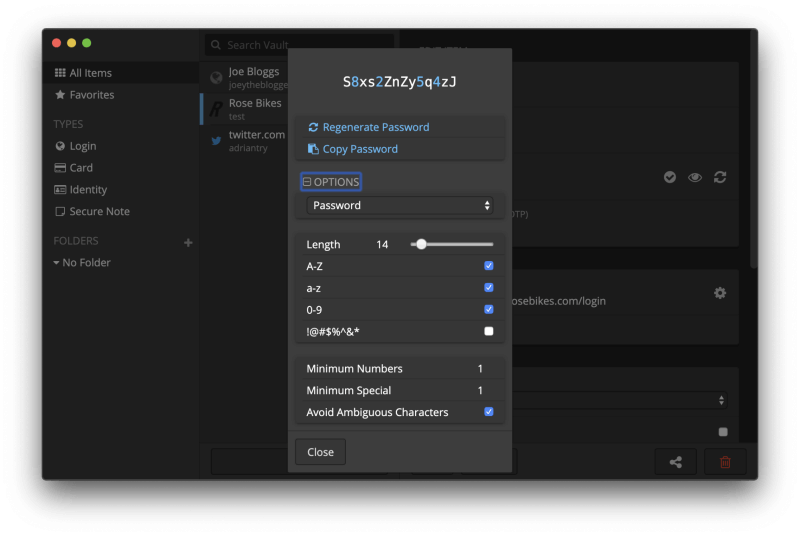This screenshot has width=800, height=536.
Task: Click Regenerate Password
Action: click(x=368, y=127)
